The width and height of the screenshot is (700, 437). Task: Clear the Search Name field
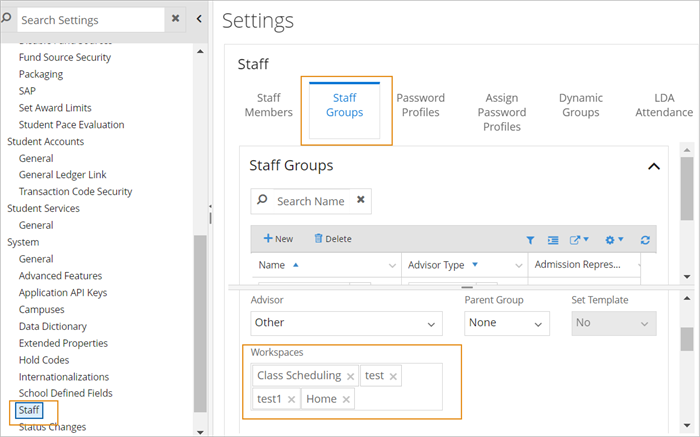pyautogui.click(x=360, y=201)
